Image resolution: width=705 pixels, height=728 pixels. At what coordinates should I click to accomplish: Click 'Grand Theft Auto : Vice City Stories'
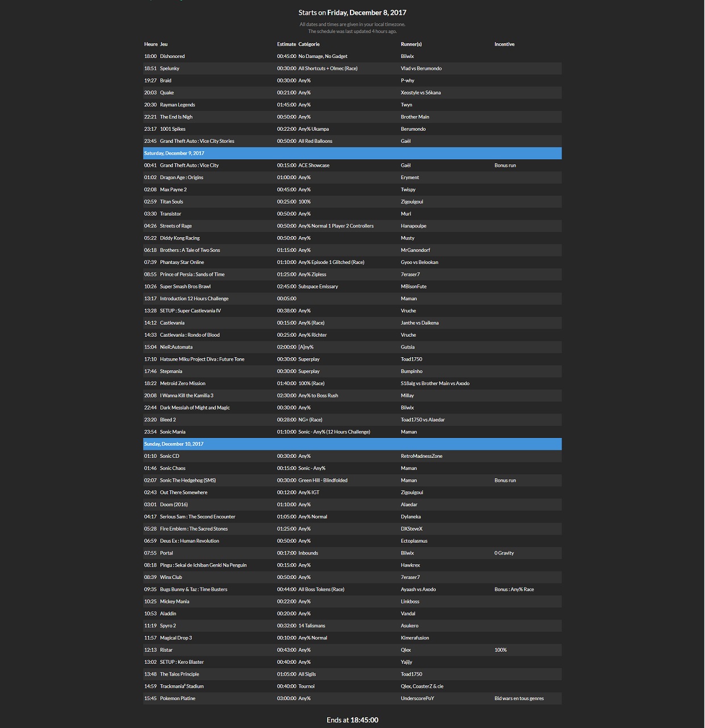pos(197,141)
